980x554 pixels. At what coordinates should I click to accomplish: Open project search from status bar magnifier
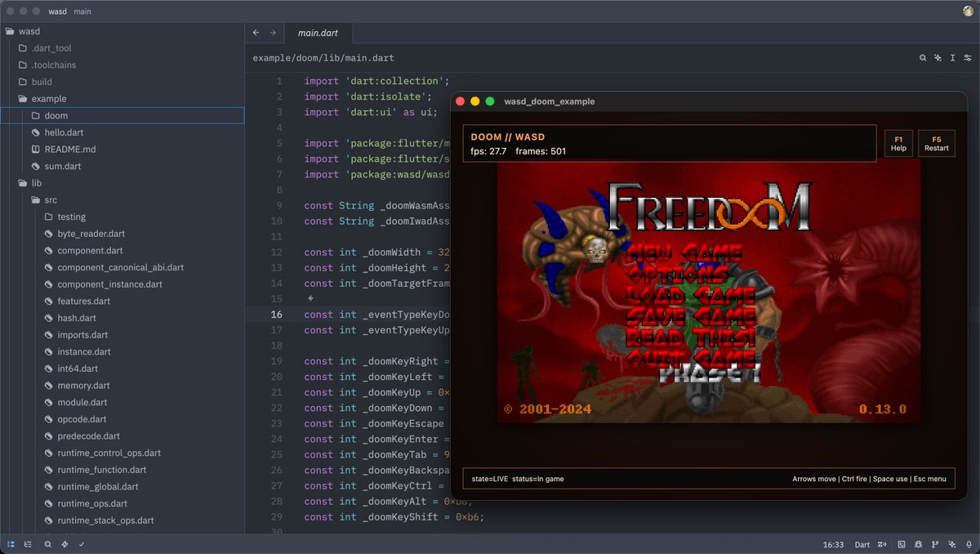point(48,544)
